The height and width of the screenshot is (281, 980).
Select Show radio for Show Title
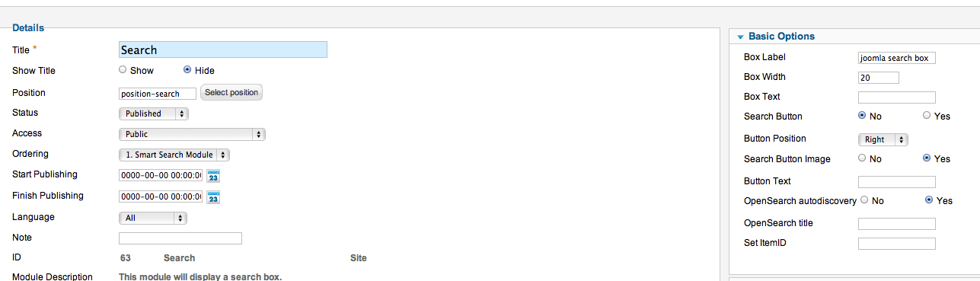pyautogui.click(x=123, y=70)
